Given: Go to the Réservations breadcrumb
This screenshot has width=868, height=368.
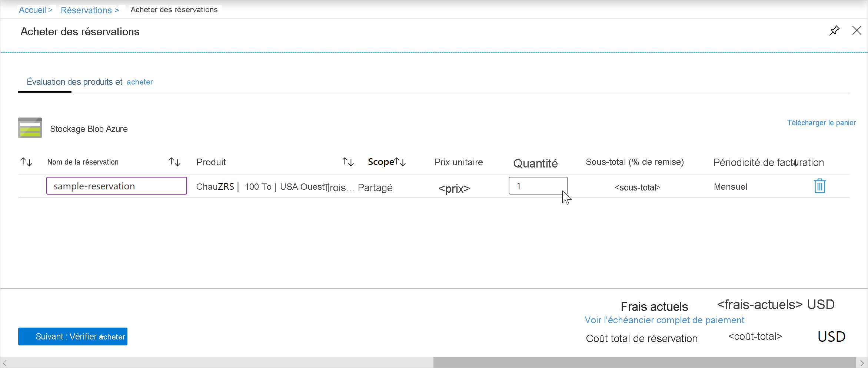Looking at the screenshot, I should point(86,10).
